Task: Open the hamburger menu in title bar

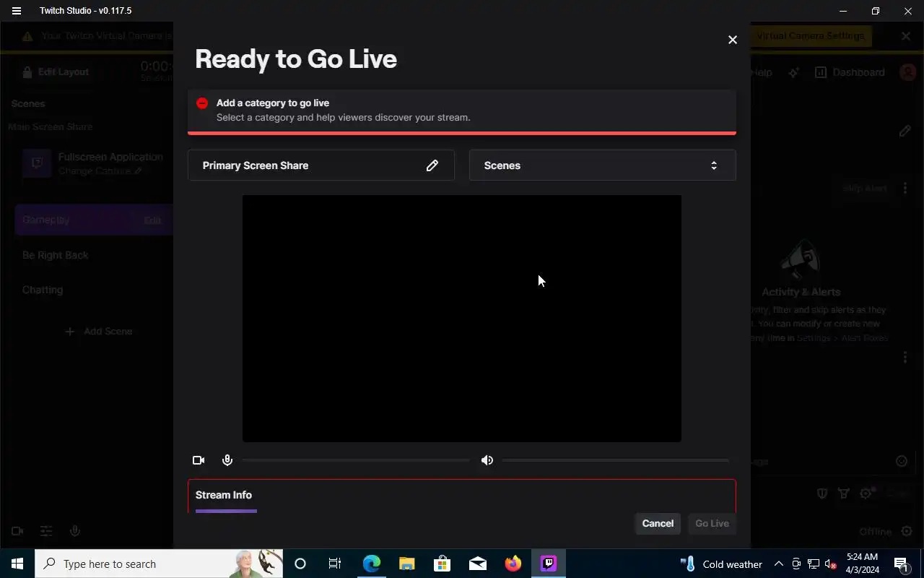Action: pos(17,11)
